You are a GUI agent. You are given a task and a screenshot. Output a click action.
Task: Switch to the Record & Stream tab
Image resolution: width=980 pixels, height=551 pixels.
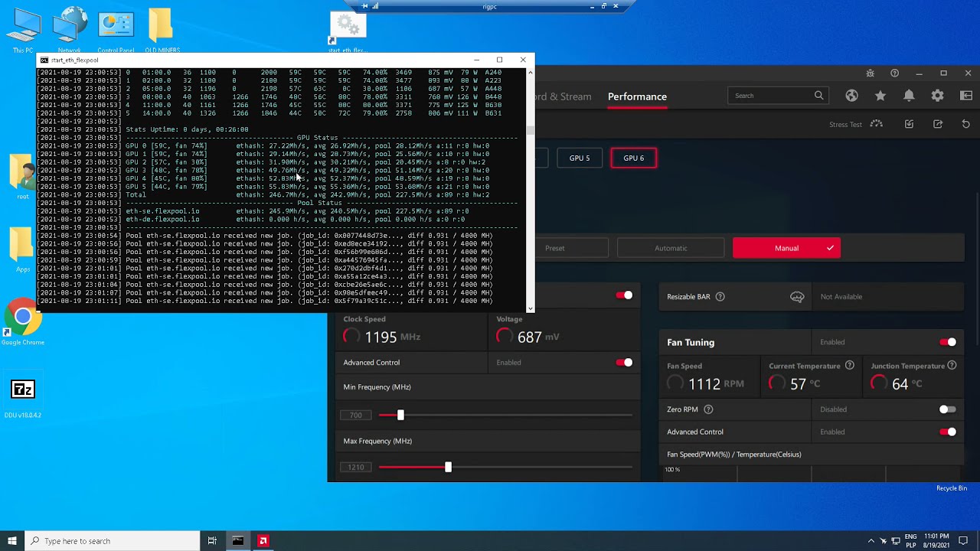563,96
